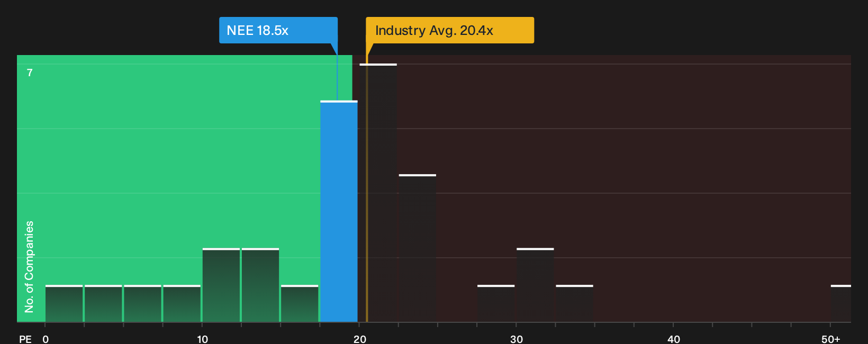Image resolution: width=868 pixels, height=344 pixels.
Task: Click the Industry Avg. 20.4x yellow label
Action: point(450,30)
